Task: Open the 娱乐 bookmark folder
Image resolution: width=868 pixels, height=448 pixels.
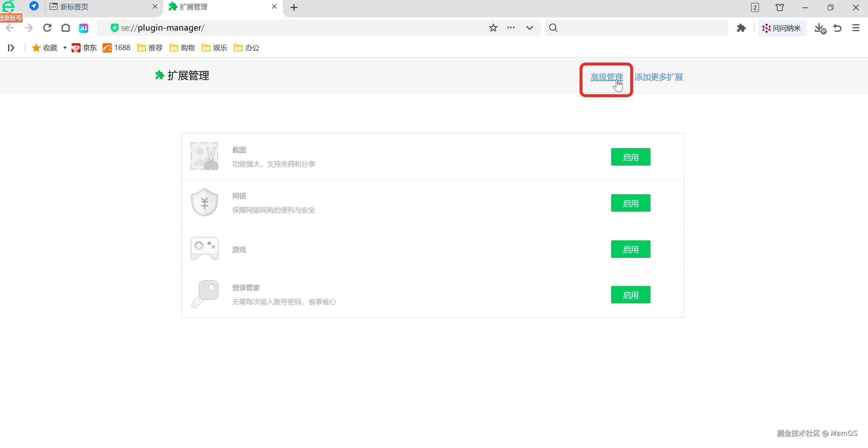Action: [214, 48]
